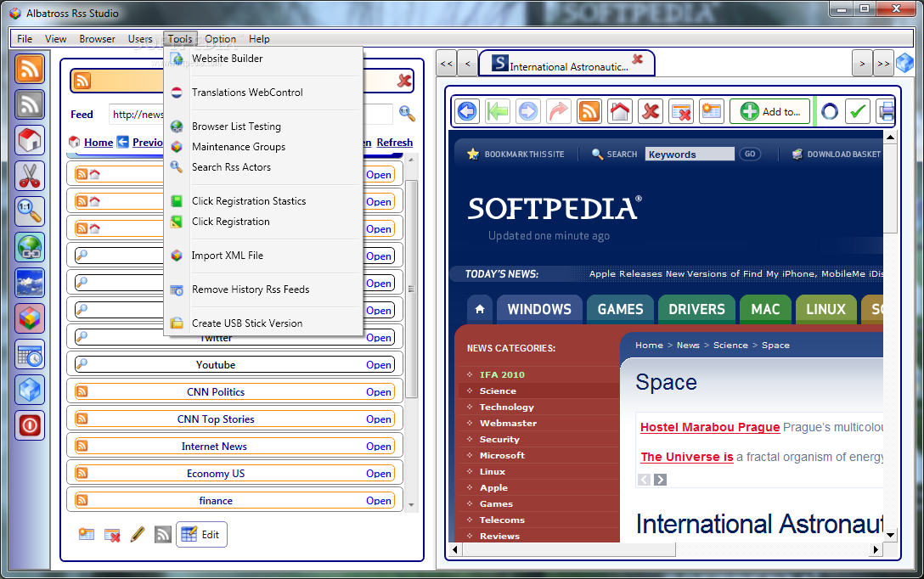
Task: Click the feed URL input field
Action: click(x=250, y=115)
